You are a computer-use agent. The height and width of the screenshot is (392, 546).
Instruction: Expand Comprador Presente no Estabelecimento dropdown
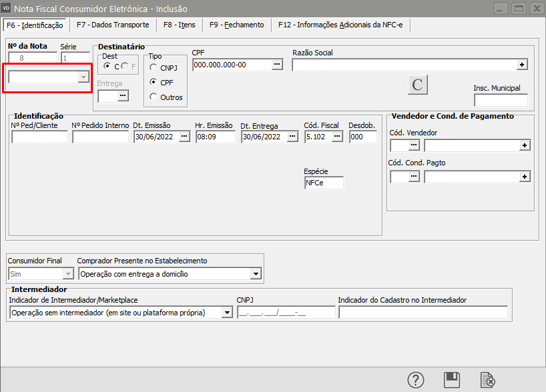(256, 274)
